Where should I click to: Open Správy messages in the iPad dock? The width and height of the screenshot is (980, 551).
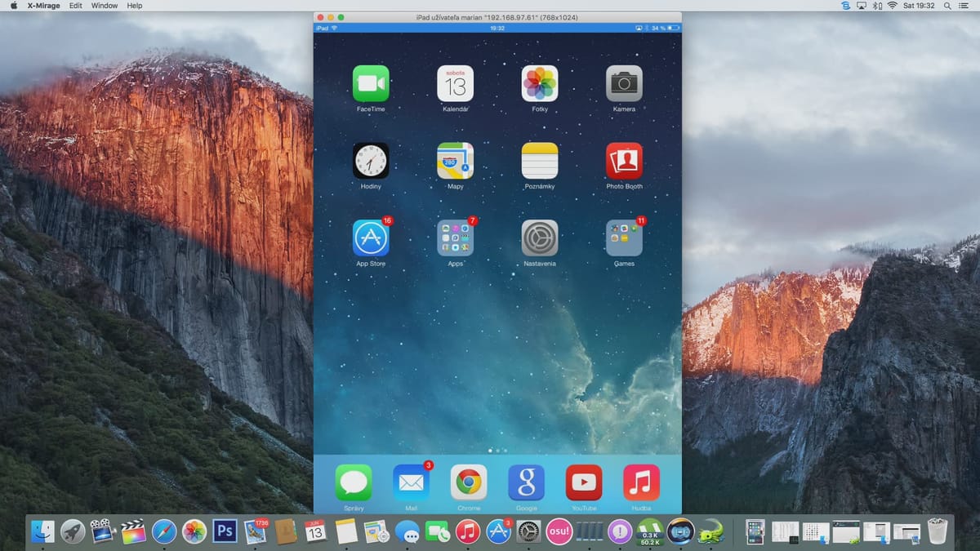point(354,482)
